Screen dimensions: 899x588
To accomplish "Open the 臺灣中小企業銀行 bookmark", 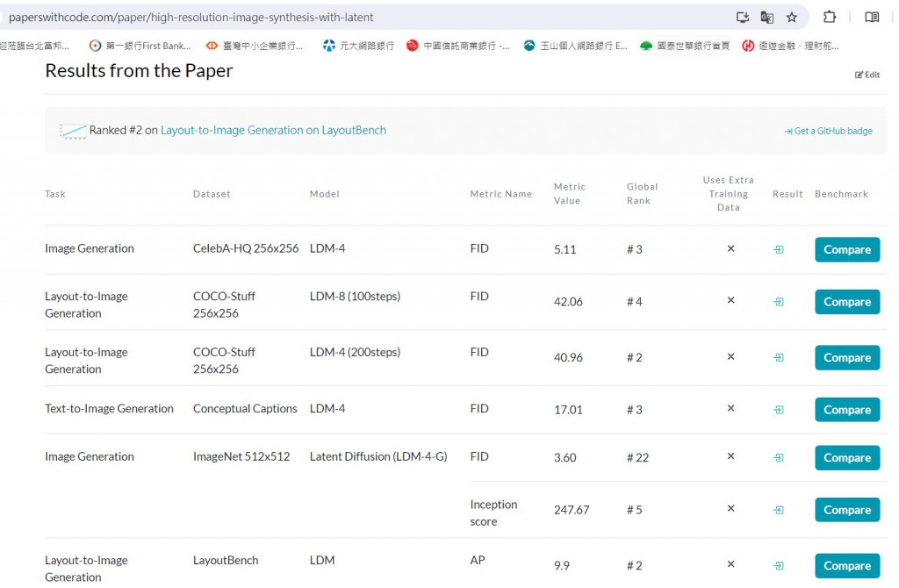I will pyautogui.click(x=255, y=46).
